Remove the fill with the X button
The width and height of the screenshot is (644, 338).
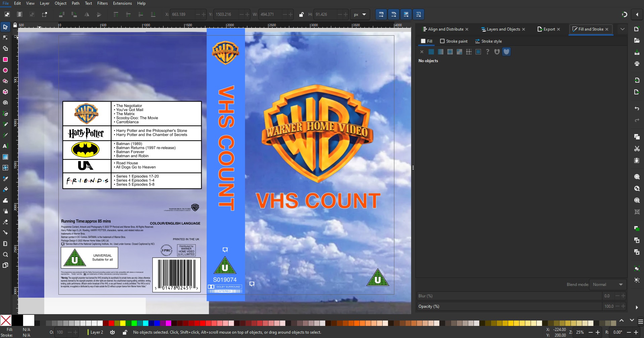(422, 52)
